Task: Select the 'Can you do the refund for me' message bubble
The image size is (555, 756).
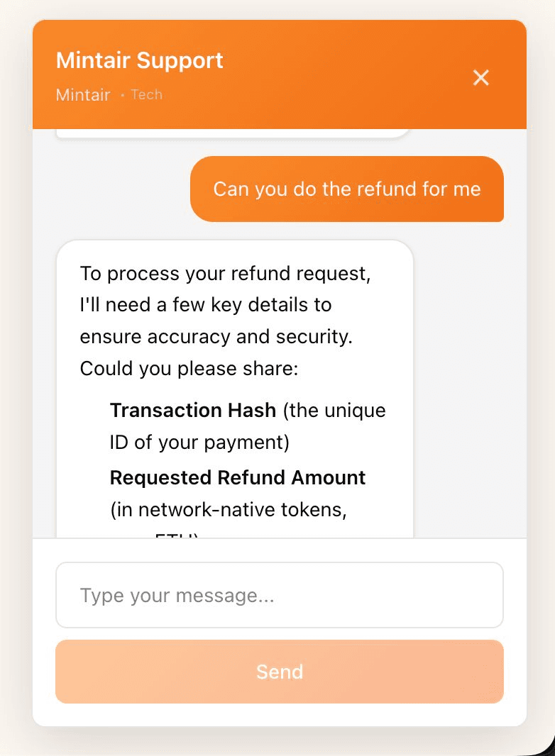Action: pos(347,189)
